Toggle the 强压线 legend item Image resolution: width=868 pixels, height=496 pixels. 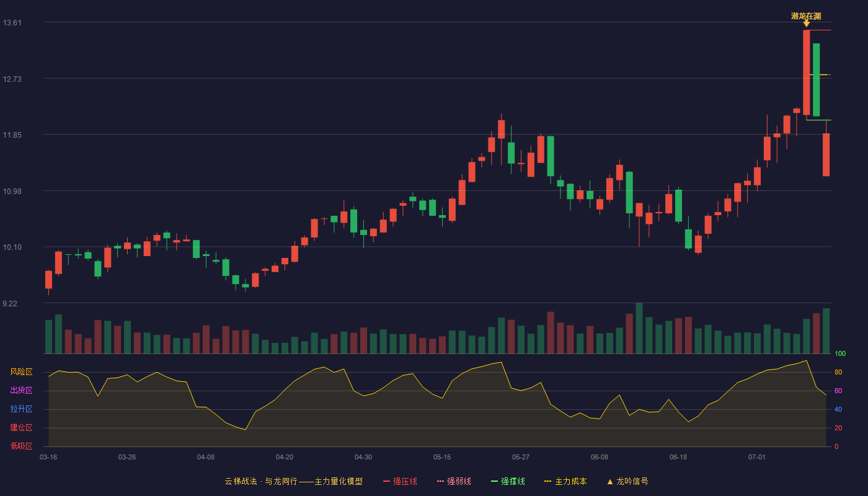click(400, 481)
